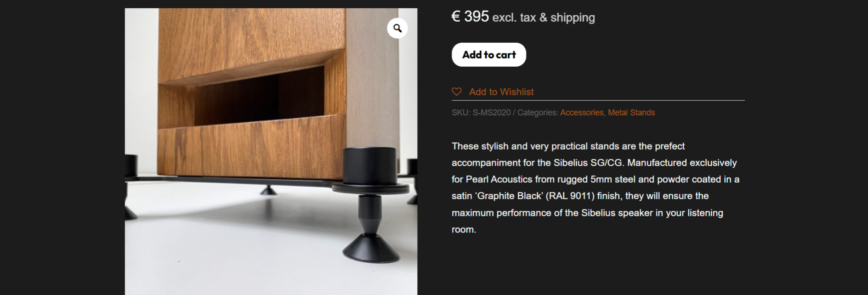Click the 'excl. tax & shipping' text
The image size is (868, 295).
[x=544, y=18]
